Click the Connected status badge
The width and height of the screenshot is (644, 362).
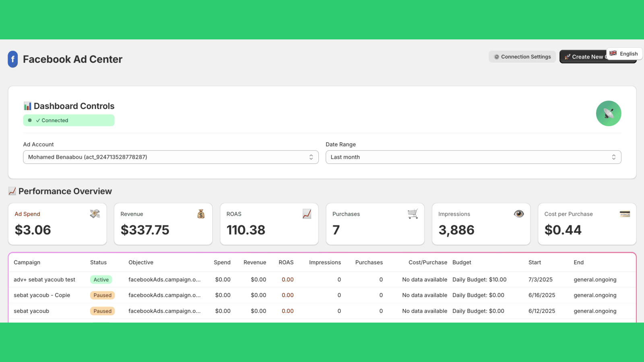click(69, 120)
